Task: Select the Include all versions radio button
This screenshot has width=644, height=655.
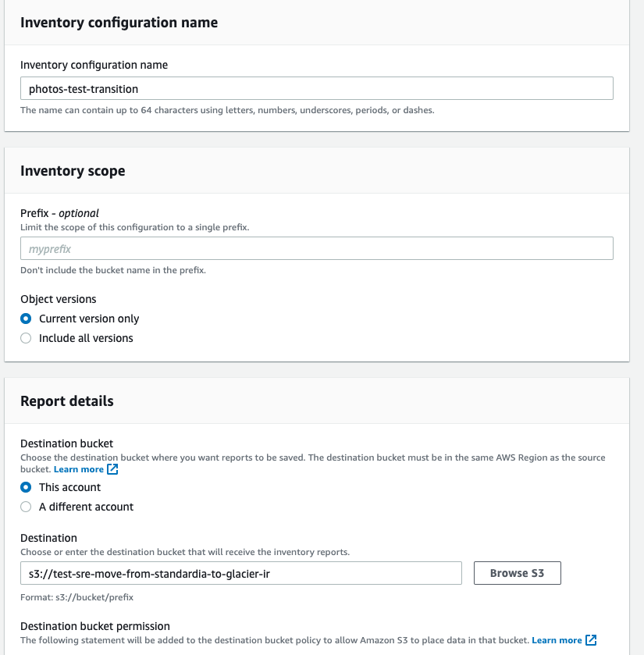Action: 24,338
